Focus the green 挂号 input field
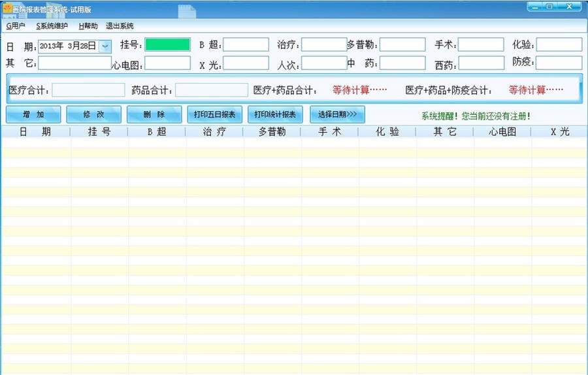 [167, 44]
